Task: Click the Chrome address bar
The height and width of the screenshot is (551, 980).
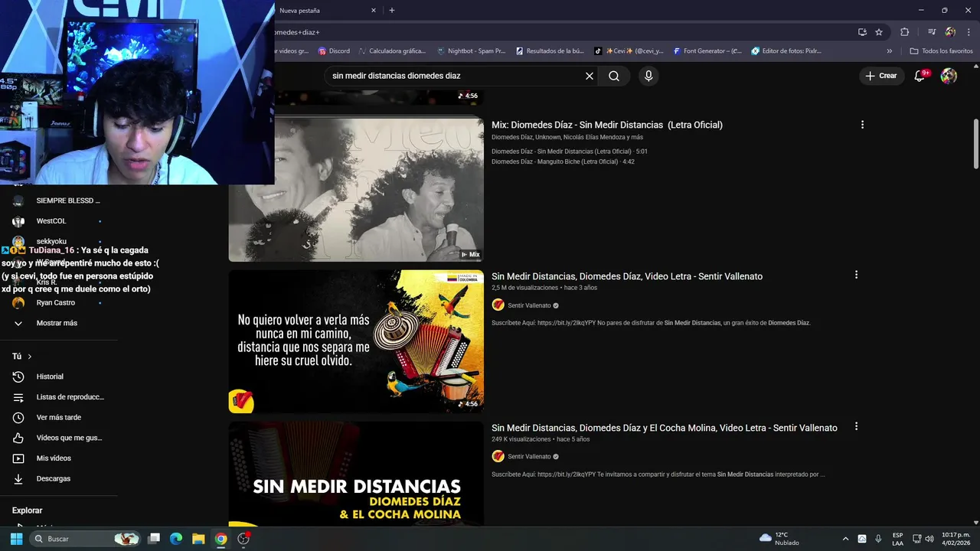Action: [563, 32]
